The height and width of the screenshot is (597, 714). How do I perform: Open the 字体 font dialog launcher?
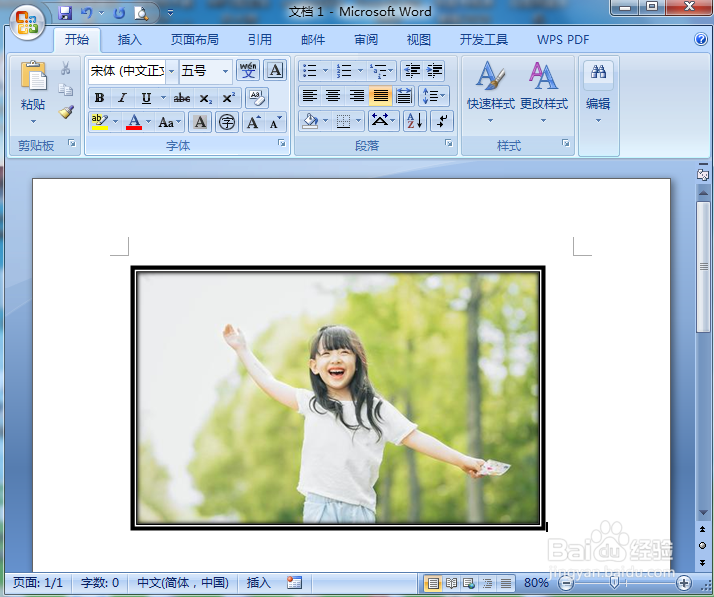pos(282,143)
